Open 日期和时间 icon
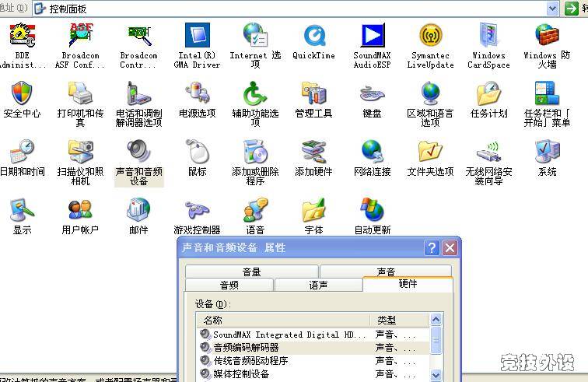 pos(23,151)
